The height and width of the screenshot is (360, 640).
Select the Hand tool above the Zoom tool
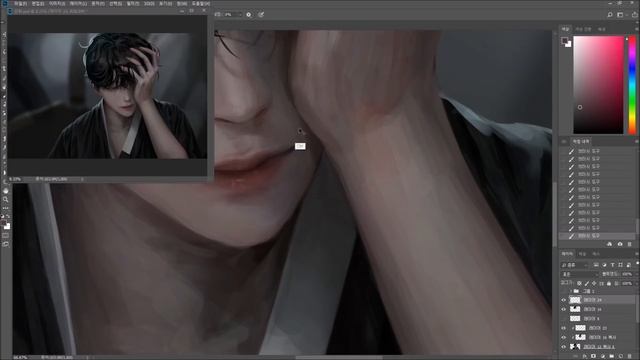5,191
